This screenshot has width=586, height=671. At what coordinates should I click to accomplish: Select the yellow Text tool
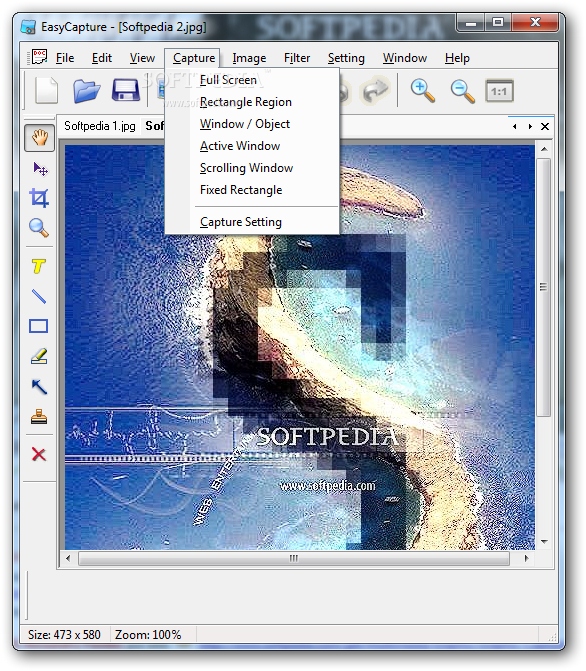(x=39, y=266)
